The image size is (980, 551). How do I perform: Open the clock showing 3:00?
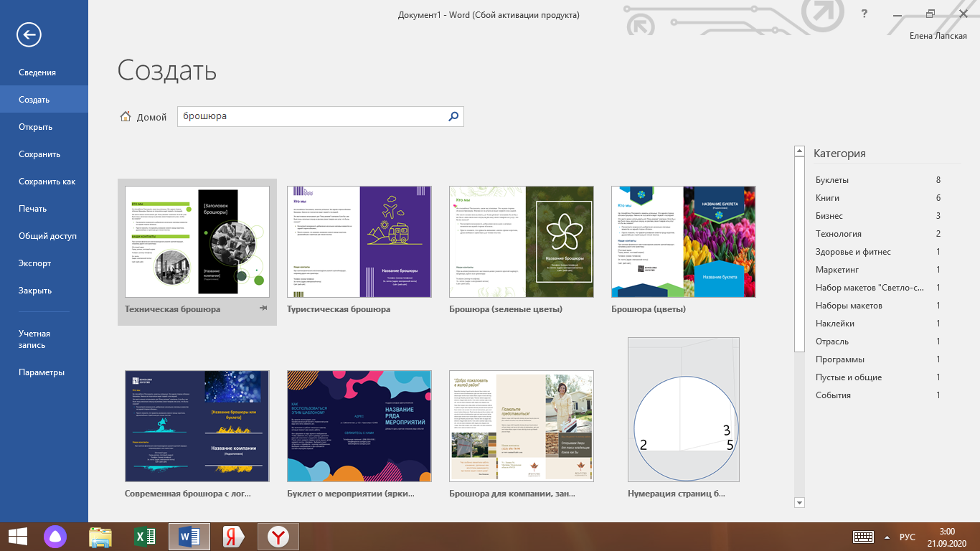pos(946,537)
